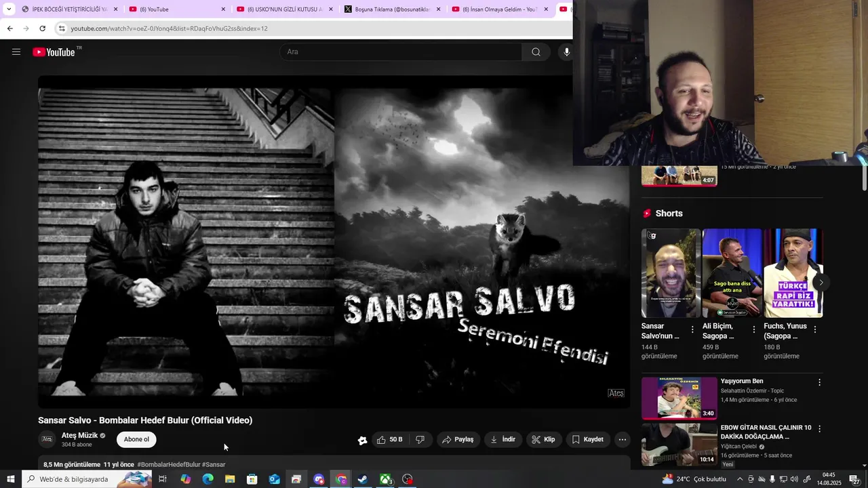Subscribe with the Abone ol button
Viewport: 868px width, 488px height.
tap(136, 439)
